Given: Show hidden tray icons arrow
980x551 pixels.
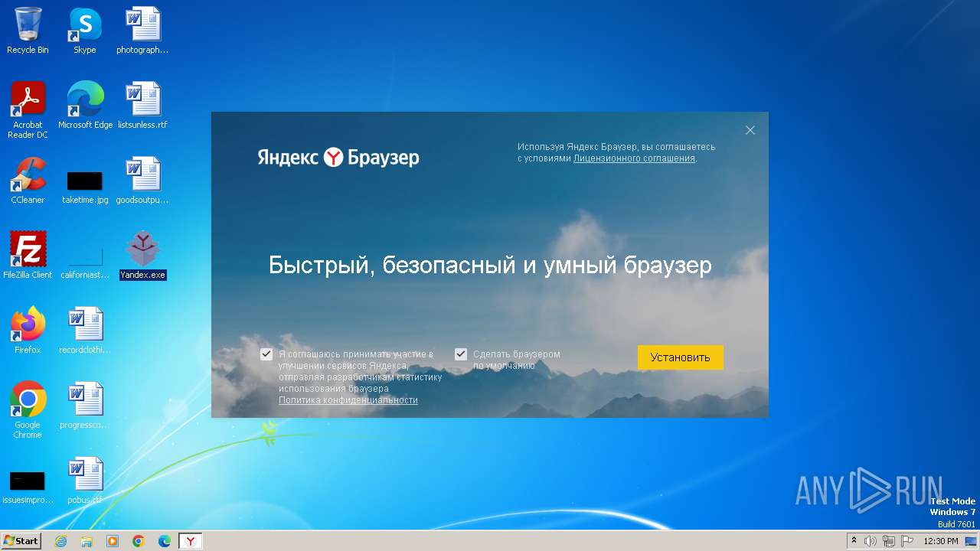Looking at the screenshot, I should [x=854, y=541].
